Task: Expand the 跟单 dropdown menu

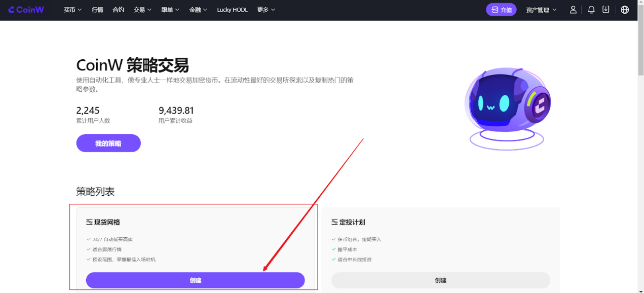Action: [170, 10]
